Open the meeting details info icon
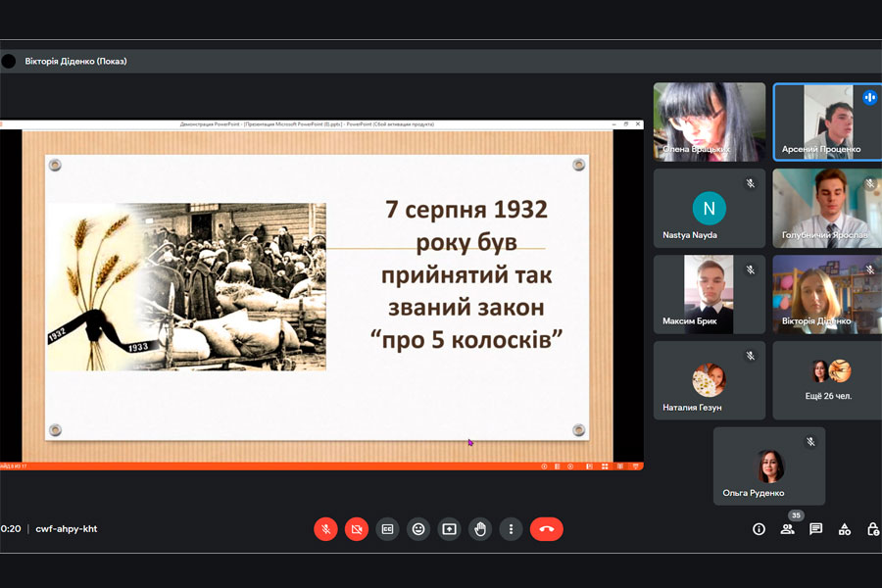 coord(759,529)
